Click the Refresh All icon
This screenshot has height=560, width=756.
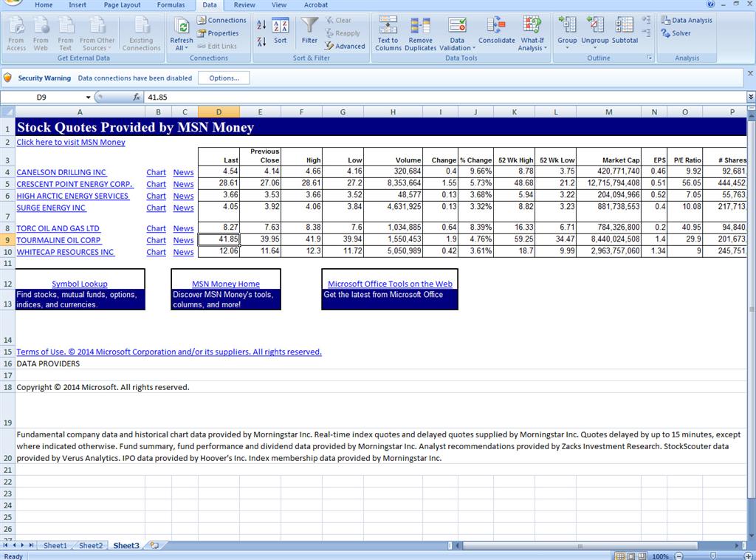click(x=182, y=26)
